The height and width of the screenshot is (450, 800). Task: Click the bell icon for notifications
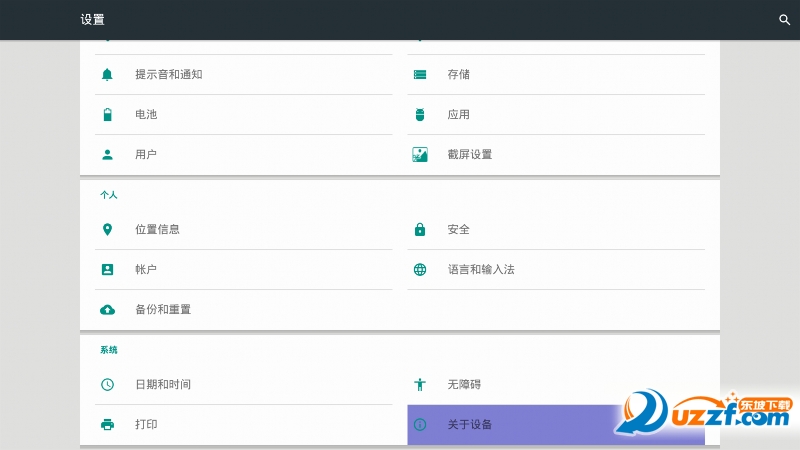[108, 74]
